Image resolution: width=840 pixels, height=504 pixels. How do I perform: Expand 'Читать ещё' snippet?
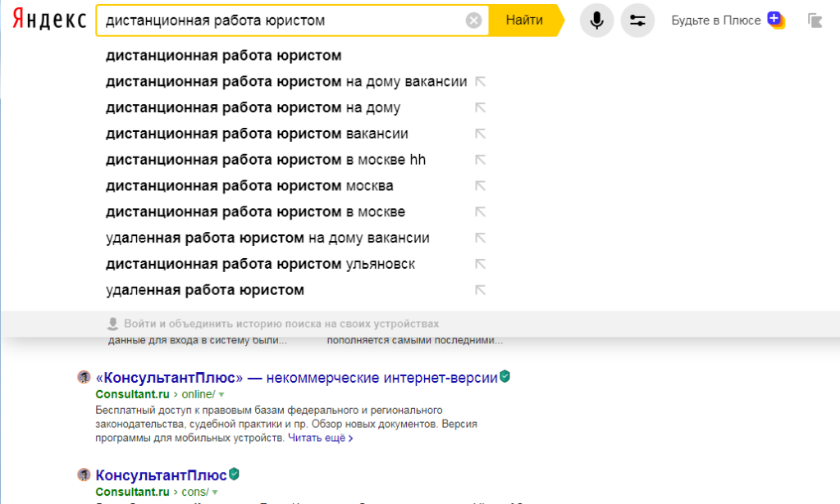(x=320, y=438)
